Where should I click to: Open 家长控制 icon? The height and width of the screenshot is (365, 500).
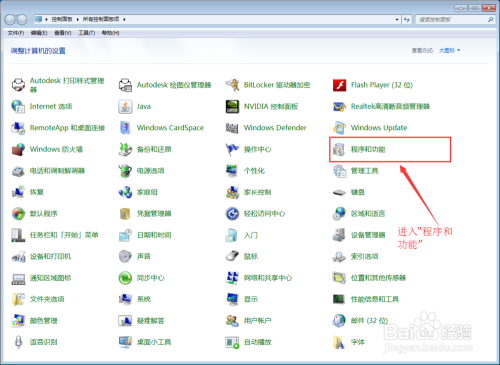tap(232, 192)
